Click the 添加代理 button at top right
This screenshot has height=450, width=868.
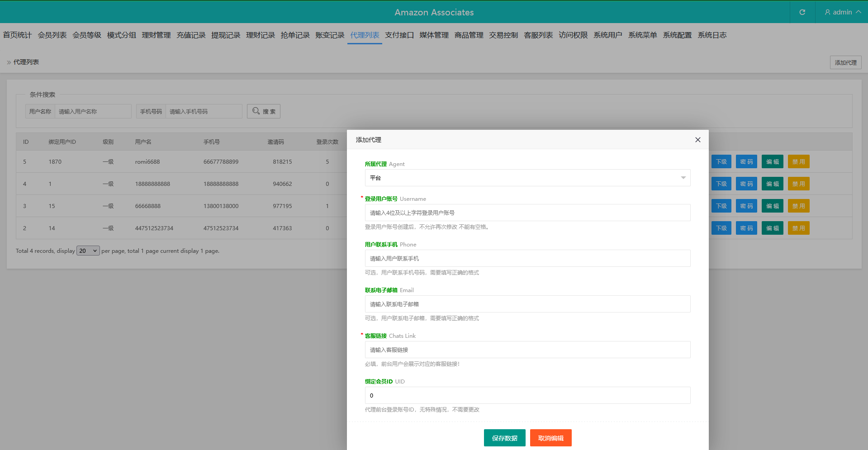pos(845,62)
